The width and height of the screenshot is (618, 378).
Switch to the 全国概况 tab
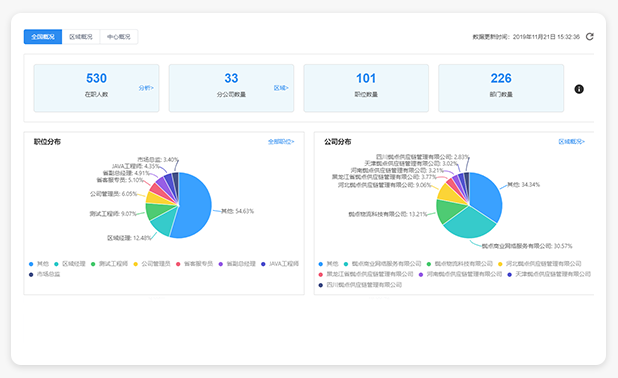click(43, 37)
